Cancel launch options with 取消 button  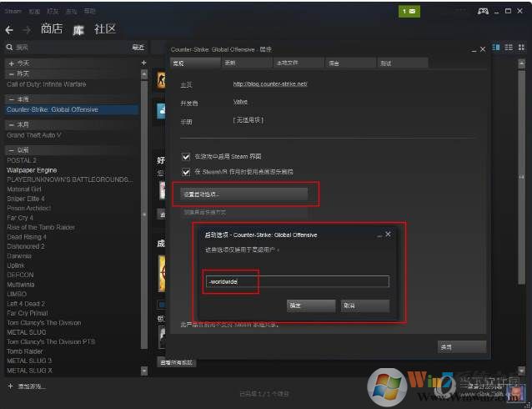364,305
